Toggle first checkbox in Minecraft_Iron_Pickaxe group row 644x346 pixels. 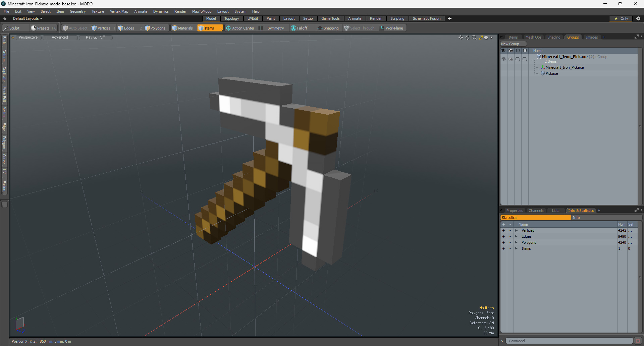coord(518,59)
